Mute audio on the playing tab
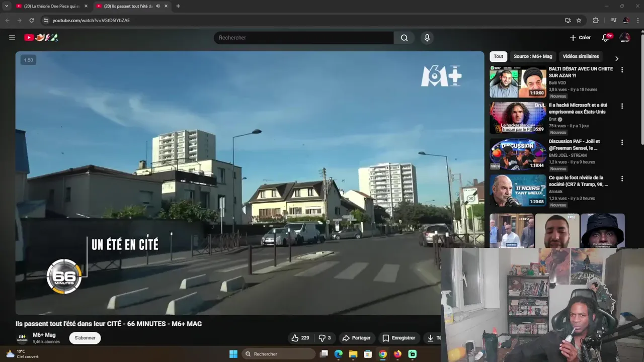Viewport: 644px width, 362px height. click(x=158, y=6)
